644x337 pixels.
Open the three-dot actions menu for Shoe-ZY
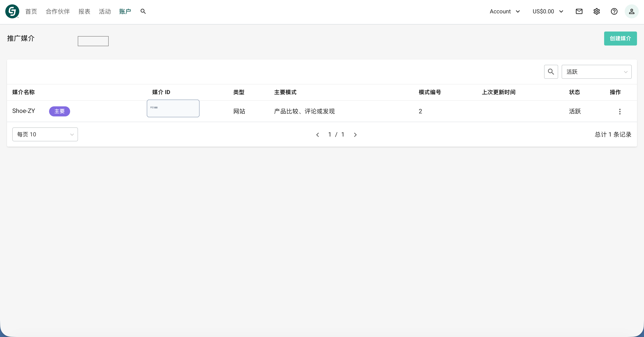click(x=620, y=111)
